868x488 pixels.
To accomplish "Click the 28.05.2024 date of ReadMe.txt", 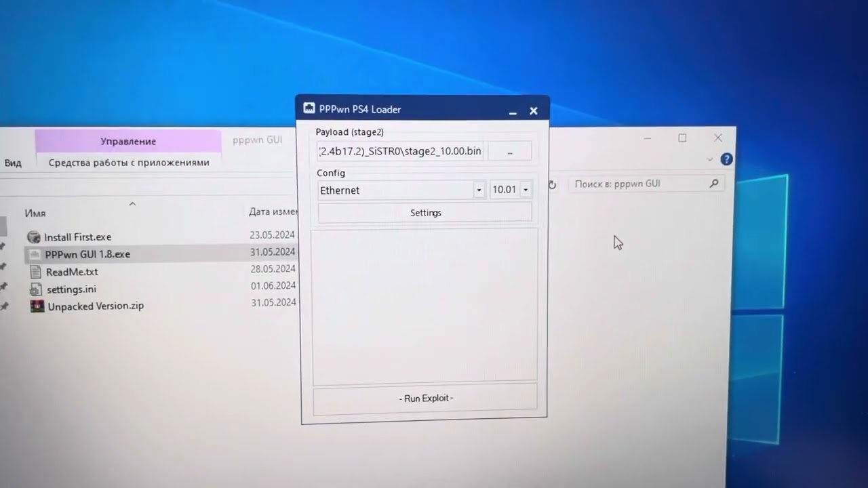I will [x=273, y=269].
